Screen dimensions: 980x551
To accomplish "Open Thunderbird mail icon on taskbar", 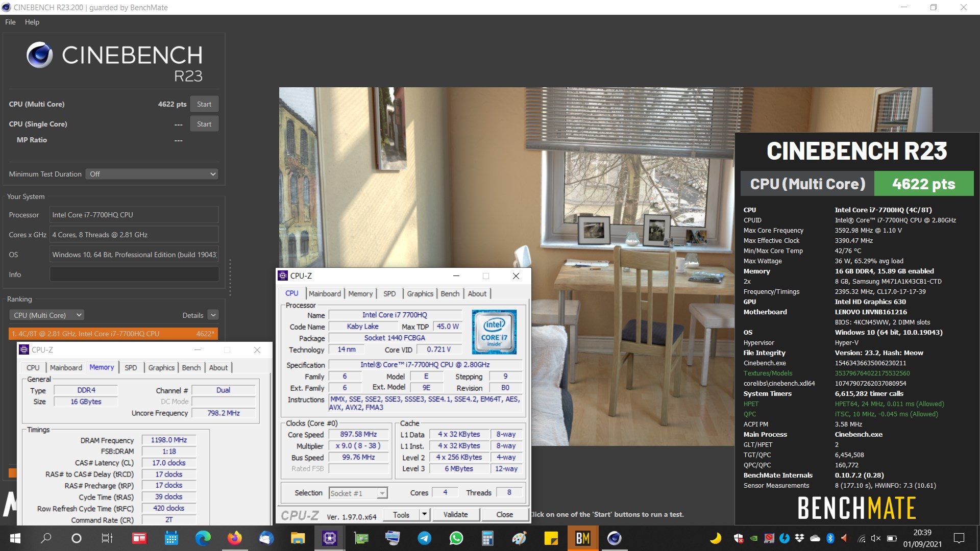I will pyautogui.click(x=266, y=538).
